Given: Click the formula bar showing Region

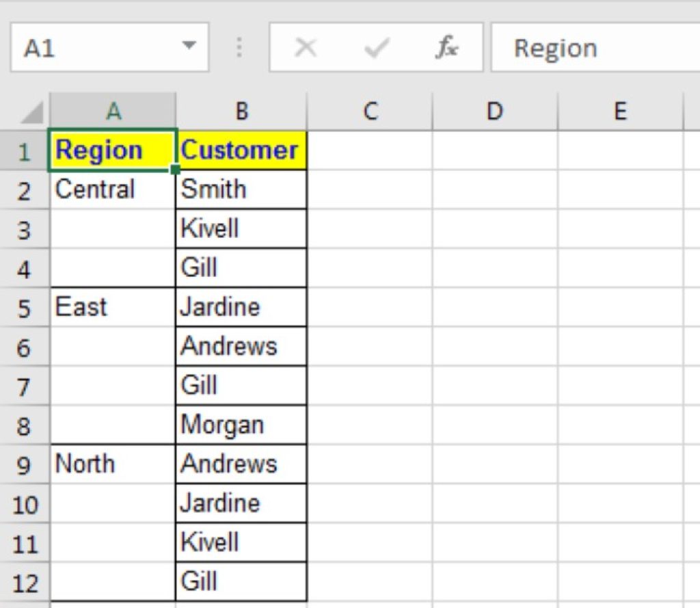Looking at the screenshot, I should (567, 47).
